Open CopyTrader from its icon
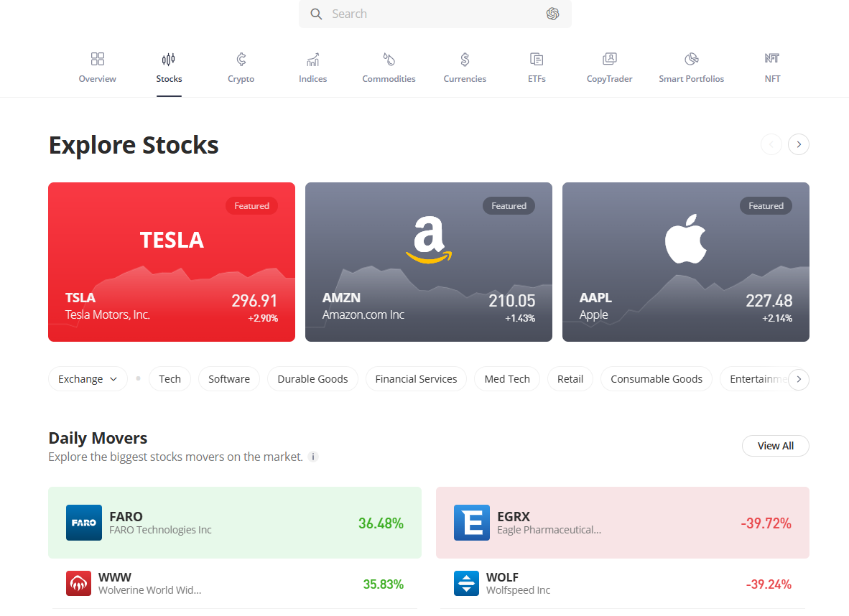 [x=609, y=60]
